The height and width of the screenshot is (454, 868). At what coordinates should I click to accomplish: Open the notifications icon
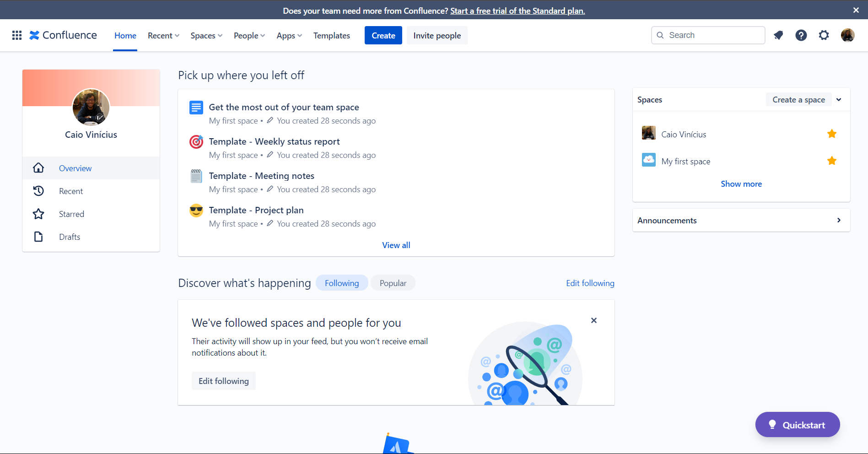pos(778,35)
